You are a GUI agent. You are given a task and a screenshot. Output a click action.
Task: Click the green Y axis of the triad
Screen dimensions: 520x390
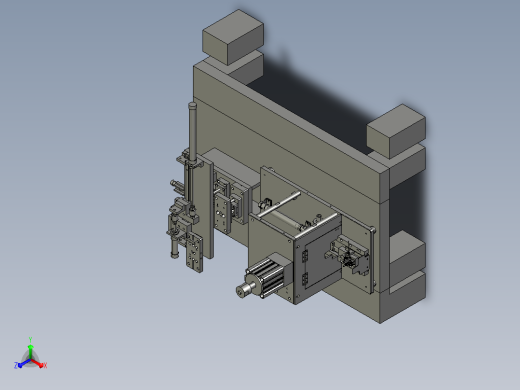tap(30, 351)
